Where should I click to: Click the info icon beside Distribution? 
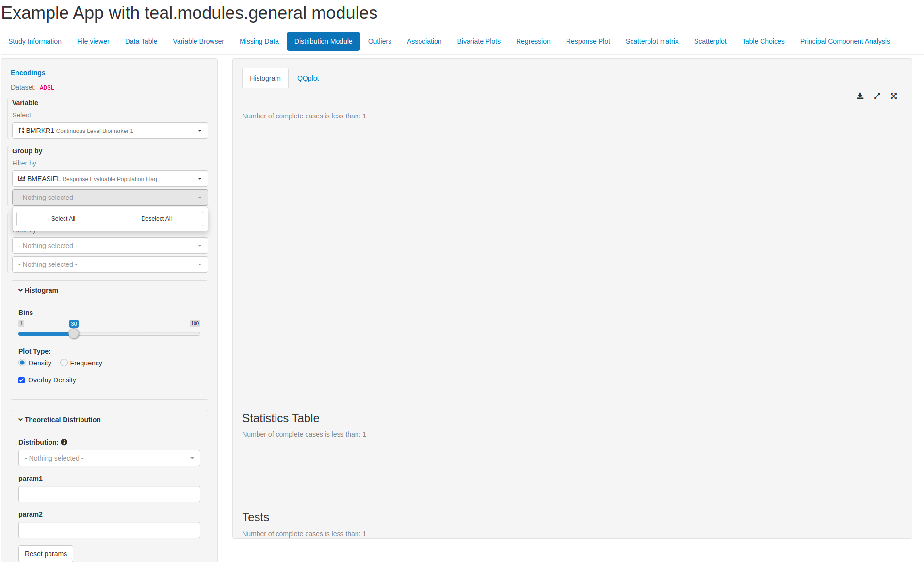tap(64, 442)
